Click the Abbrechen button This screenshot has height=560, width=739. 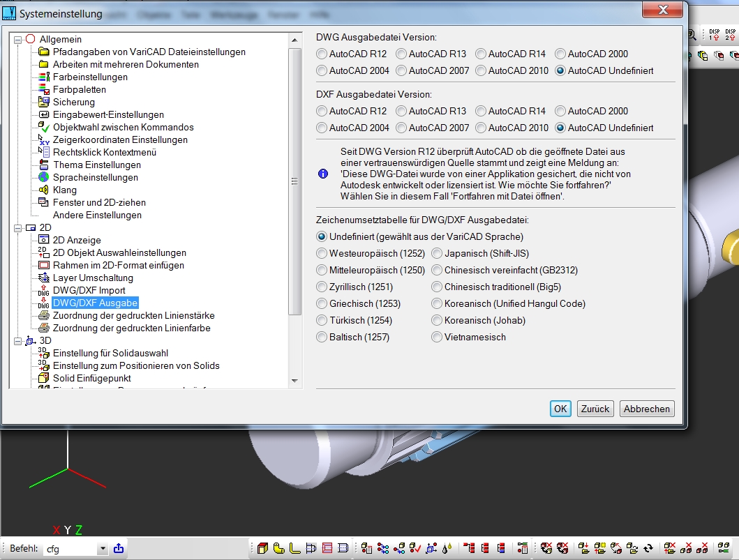[x=647, y=409]
